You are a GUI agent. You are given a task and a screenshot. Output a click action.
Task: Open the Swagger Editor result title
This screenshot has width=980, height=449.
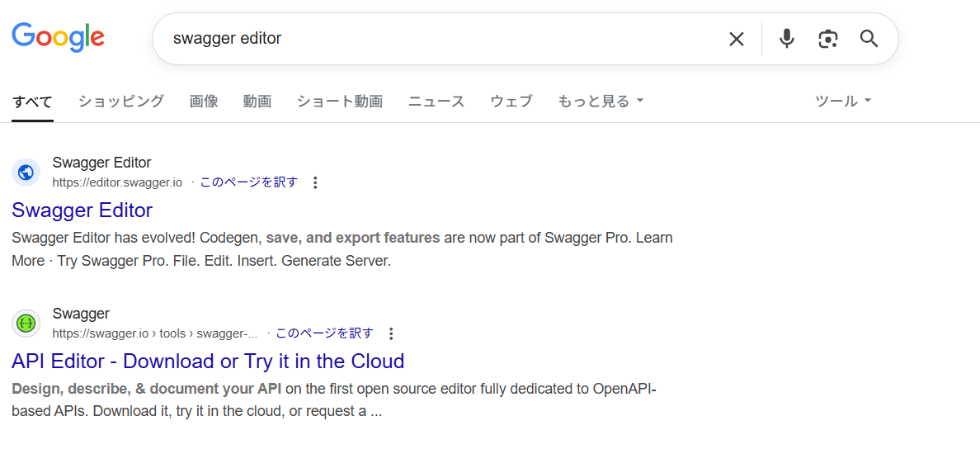82,210
